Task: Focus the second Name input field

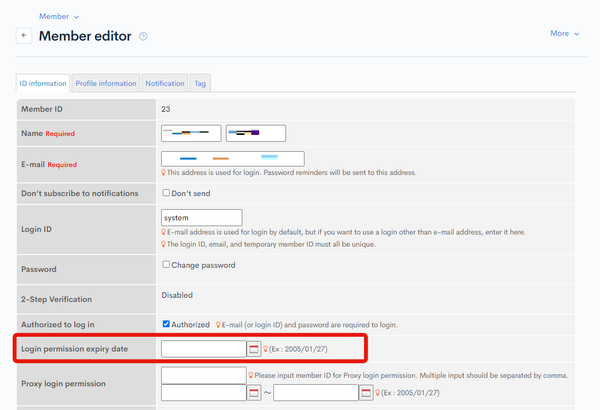Action: (256, 133)
